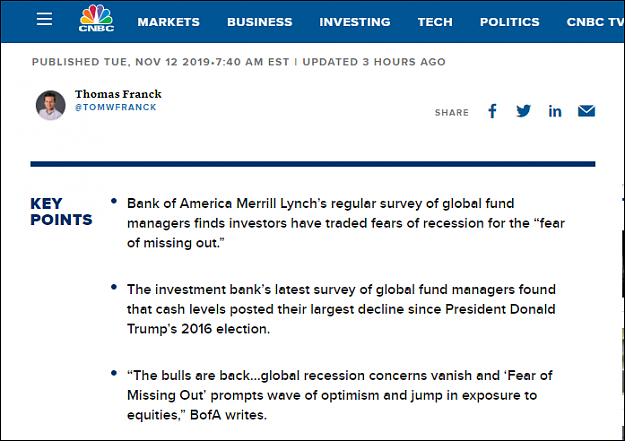Image resolution: width=625 pixels, height=441 pixels.
Task: Share article via email envelope icon
Action: tap(586, 111)
